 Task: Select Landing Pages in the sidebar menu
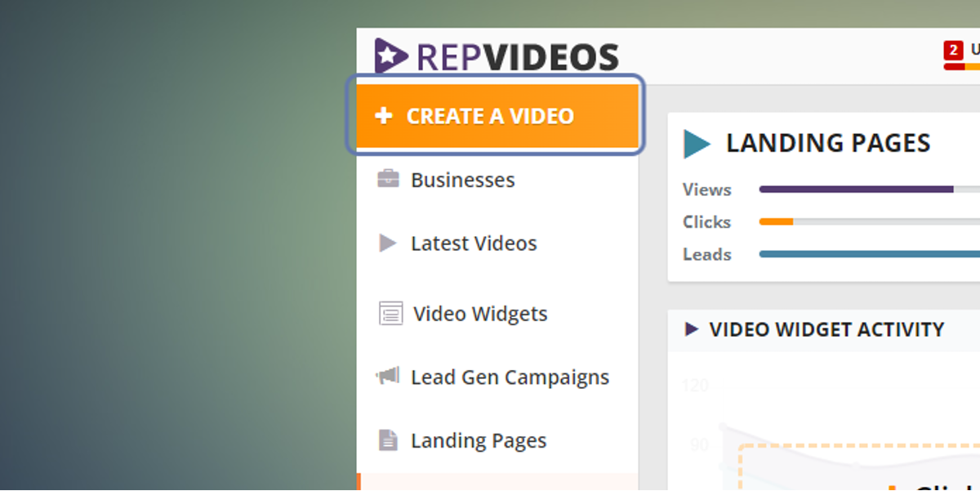point(479,440)
